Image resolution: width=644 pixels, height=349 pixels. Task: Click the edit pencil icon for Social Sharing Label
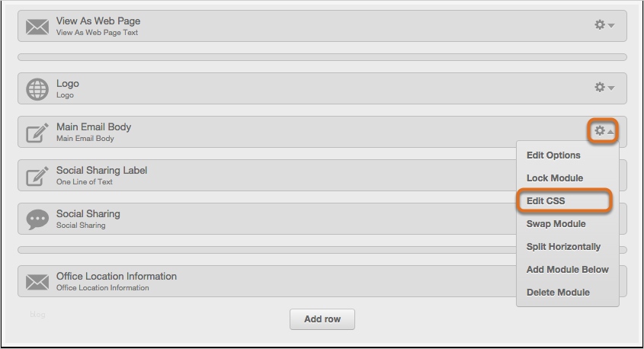(x=37, y=176)
